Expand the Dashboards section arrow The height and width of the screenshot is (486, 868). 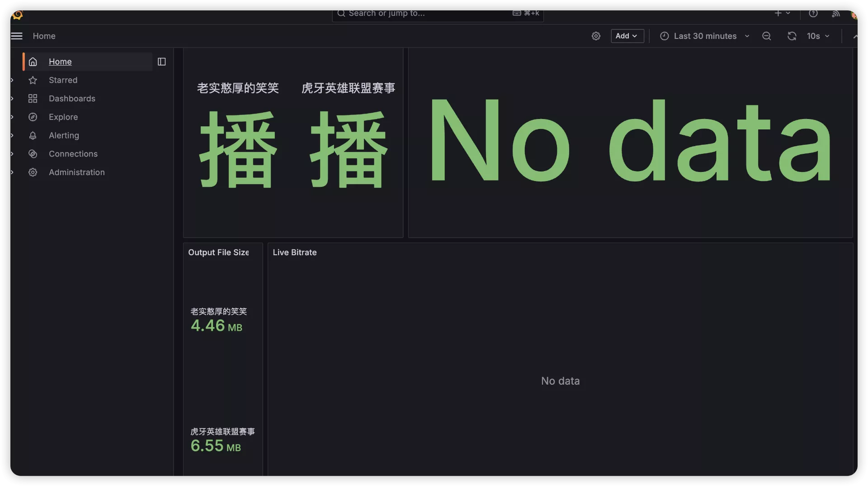12,99
